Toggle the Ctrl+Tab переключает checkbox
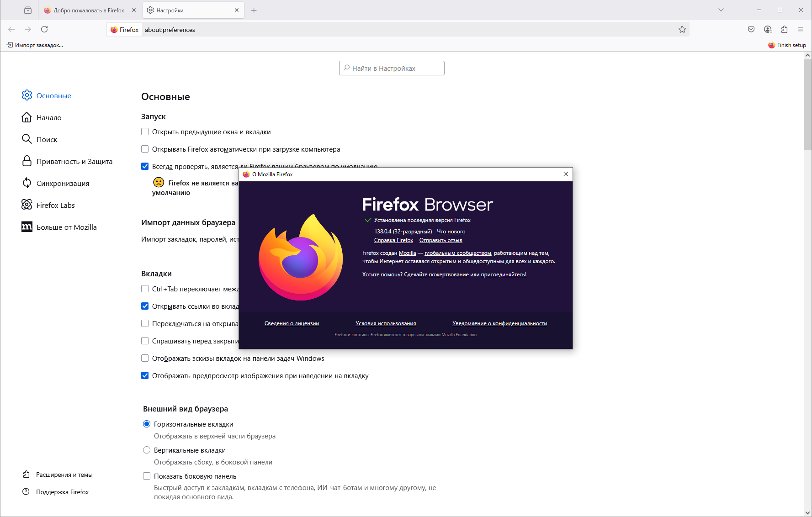 click(145, 289)
